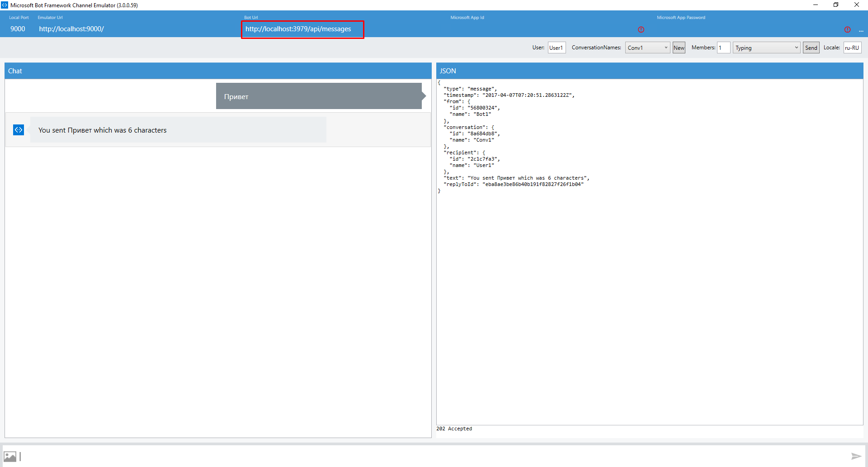This screenshot has width=868, height=467.
Task: Click the "timestamp" line in JSON
Action: (x=509, y=95)
